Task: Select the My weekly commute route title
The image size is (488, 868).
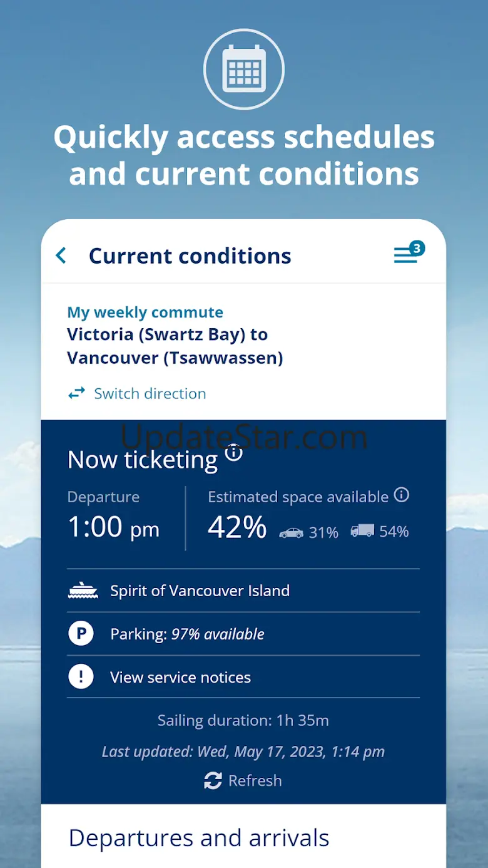Action: click(x=175, y=346)
